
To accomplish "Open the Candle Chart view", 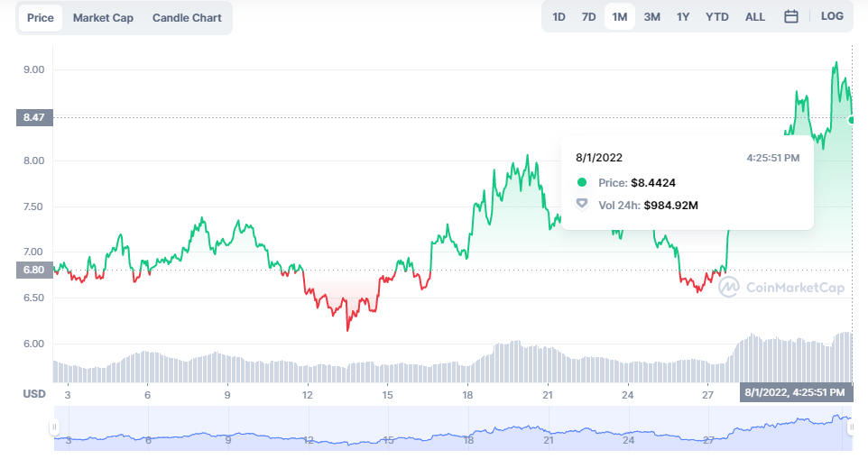I will (x=187, y=18).
